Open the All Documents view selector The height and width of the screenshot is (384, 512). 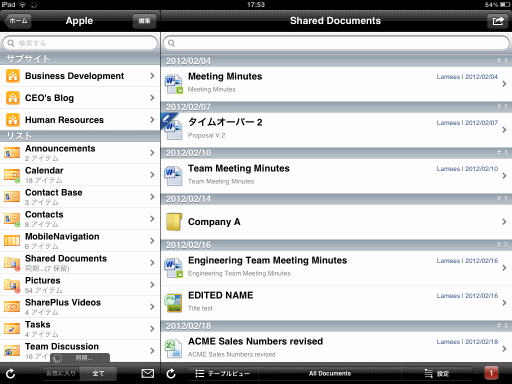click(x=330, y=373)
